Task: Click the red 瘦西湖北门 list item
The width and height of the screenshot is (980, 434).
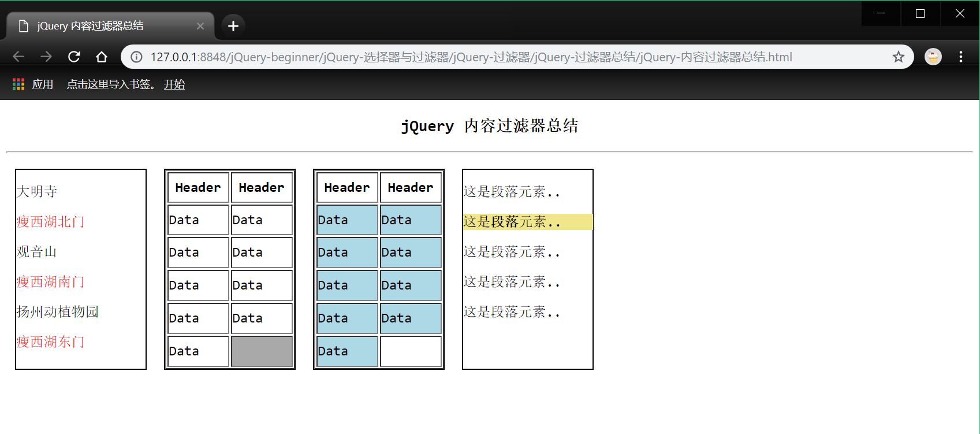Action: coord(51,222)
